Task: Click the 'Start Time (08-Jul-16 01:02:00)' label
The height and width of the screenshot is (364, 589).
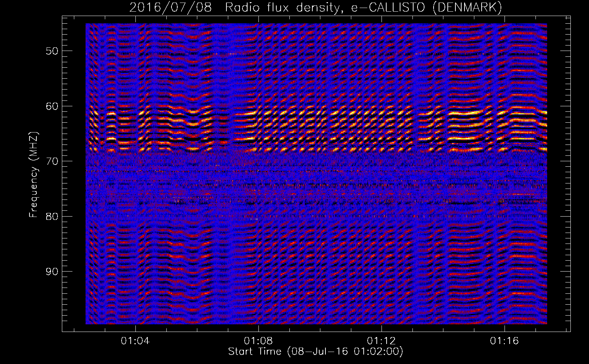Action: (x=316, y=352)
